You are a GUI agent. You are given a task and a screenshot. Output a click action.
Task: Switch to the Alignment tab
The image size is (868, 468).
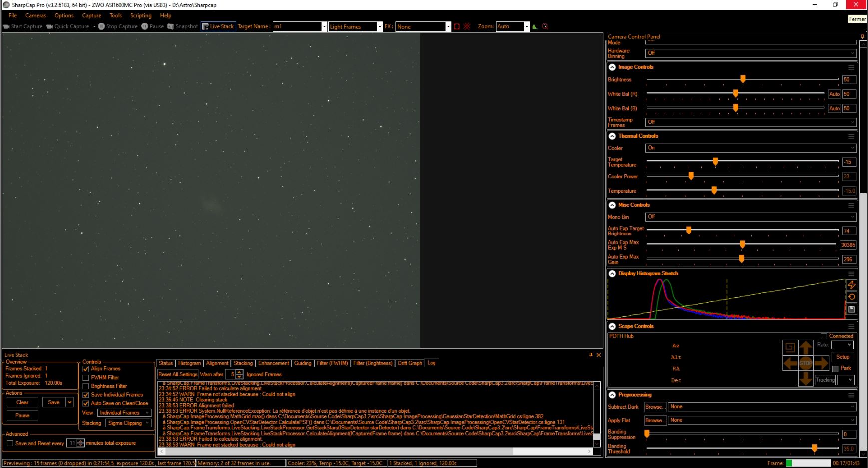217,363
